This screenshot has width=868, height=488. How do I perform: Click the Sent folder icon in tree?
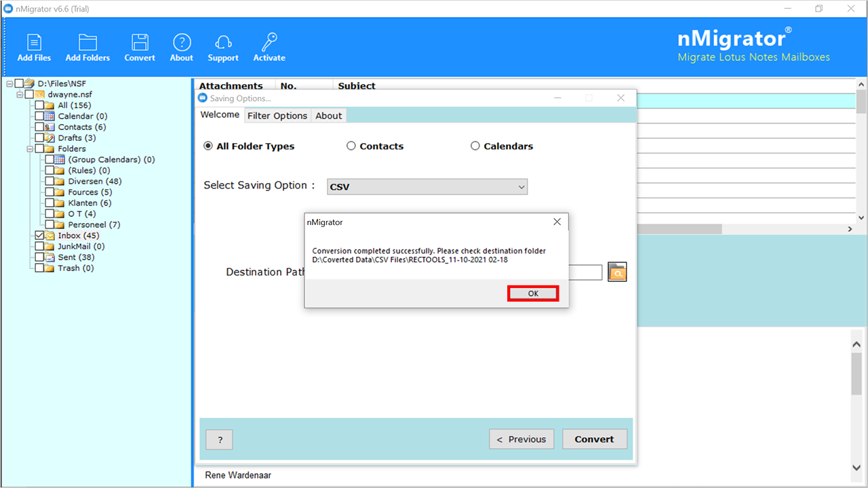coord(50,257)
